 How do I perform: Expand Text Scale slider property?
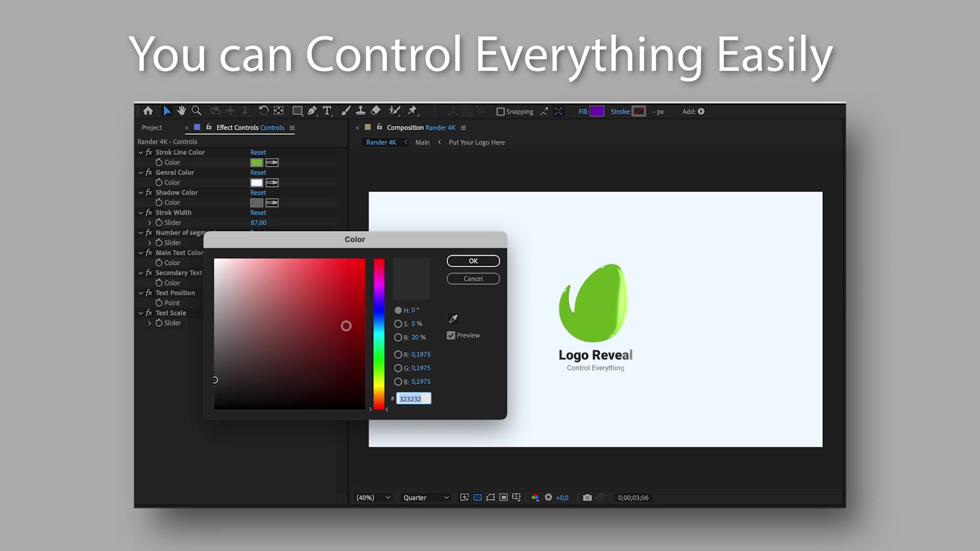point(150,322)
